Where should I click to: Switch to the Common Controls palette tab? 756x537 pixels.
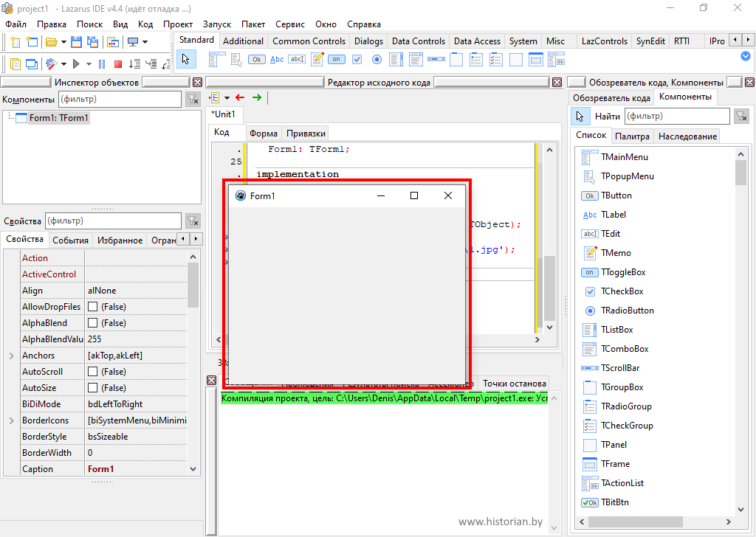click(309, 41)
